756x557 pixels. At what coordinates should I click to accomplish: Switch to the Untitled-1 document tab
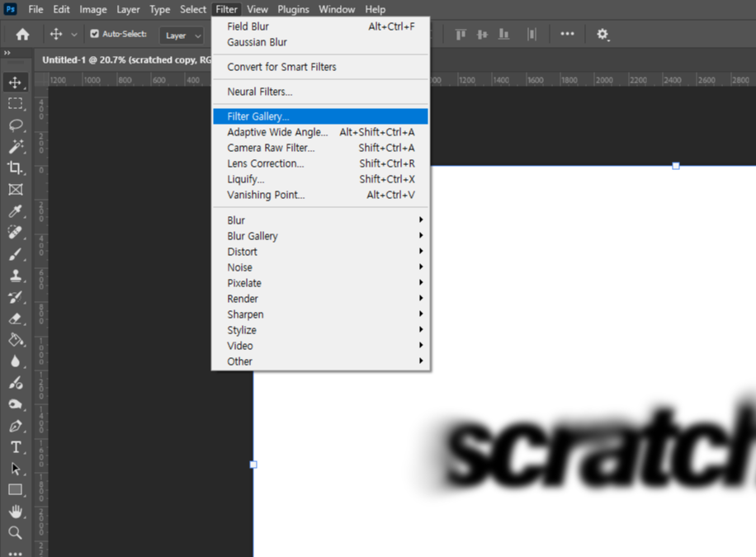click(x=126, y=59)
